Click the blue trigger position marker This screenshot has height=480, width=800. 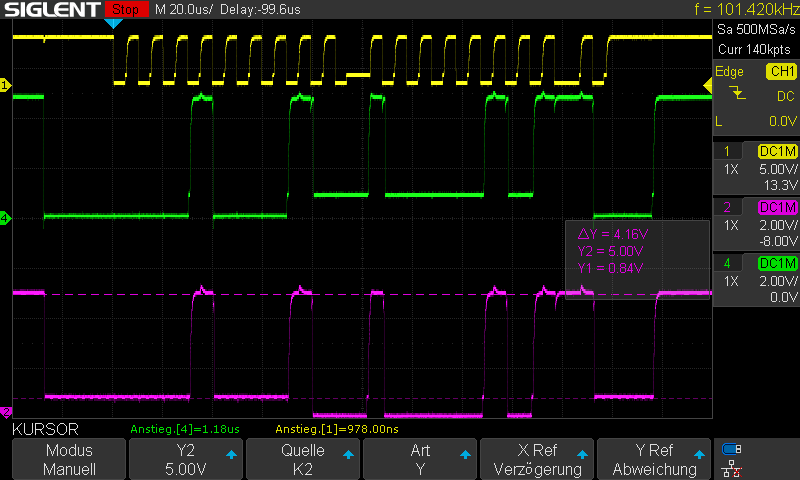point(113,23)
